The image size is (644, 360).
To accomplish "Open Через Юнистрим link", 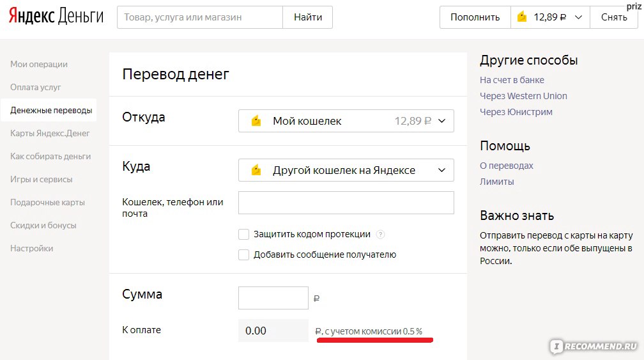I will click(516, 112).
